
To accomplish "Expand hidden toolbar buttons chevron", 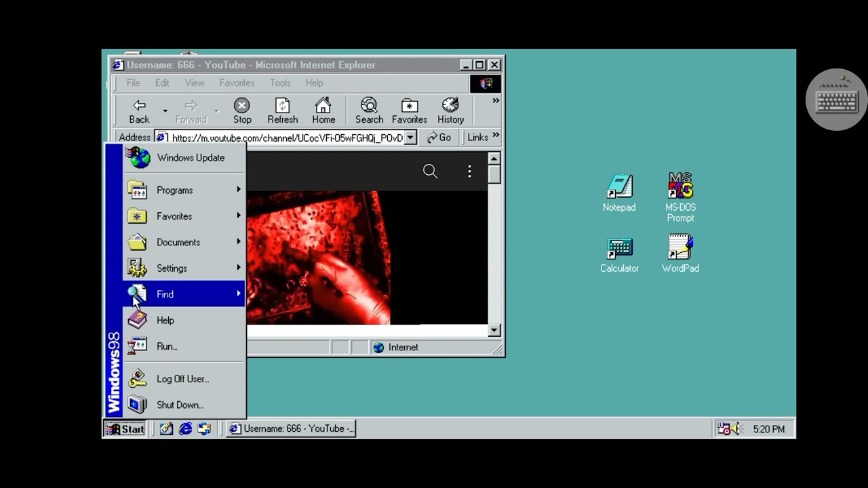I will (496, 101).
